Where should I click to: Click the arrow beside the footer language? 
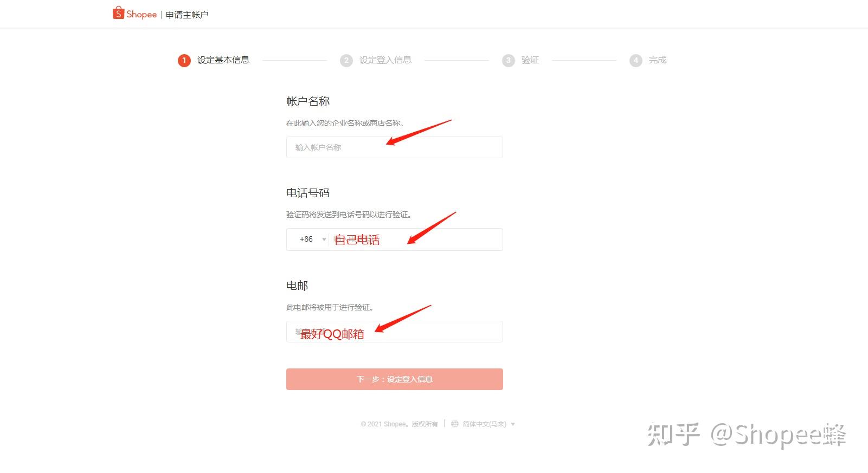click(x=513, y=424)
